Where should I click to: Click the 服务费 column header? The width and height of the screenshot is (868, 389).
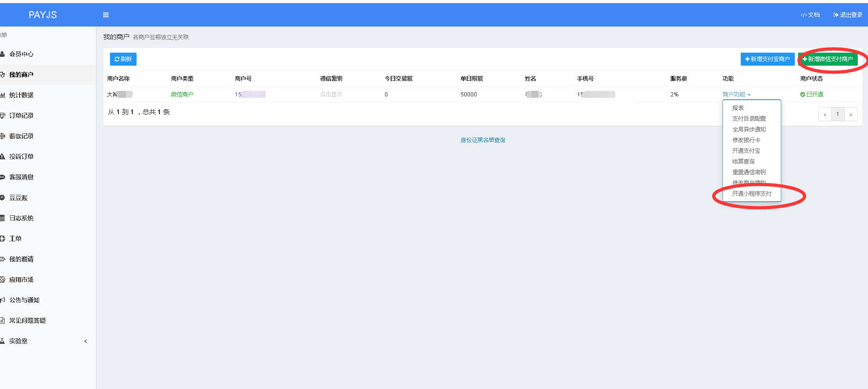(x=679, y=79)
